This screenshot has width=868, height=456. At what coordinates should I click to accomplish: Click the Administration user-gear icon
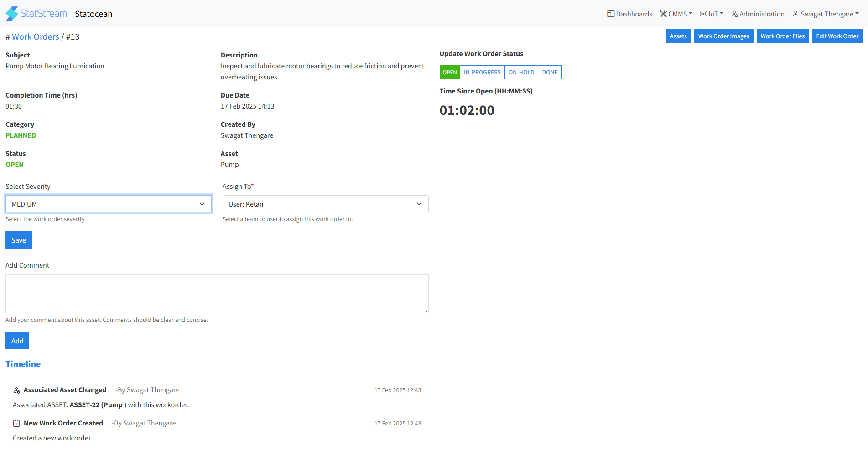click(734, 14)
